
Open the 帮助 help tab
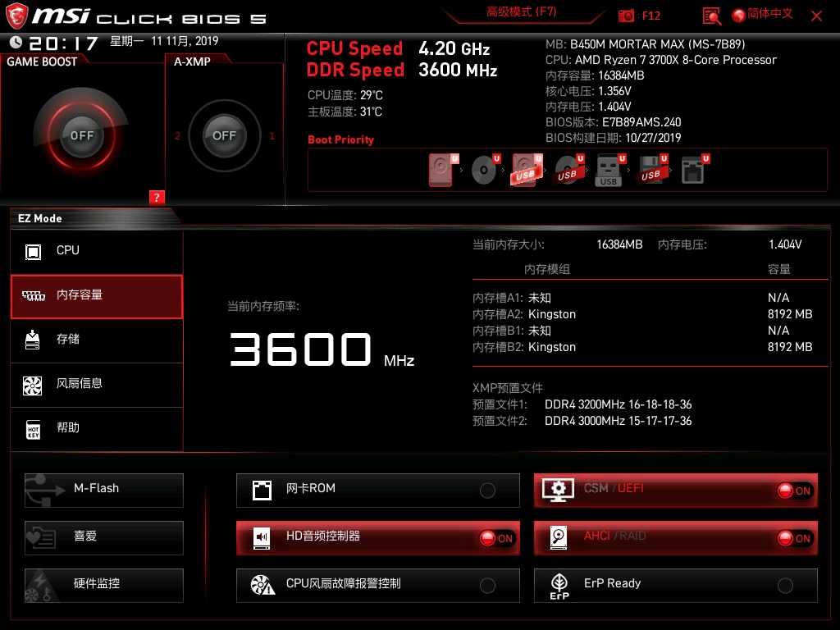tap(97, 429)
